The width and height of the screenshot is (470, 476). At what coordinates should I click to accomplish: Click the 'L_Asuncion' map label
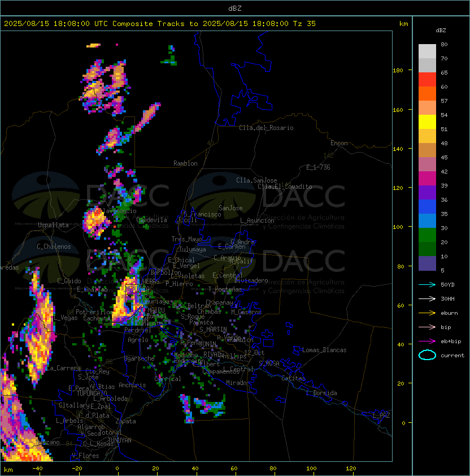[257, 220]
